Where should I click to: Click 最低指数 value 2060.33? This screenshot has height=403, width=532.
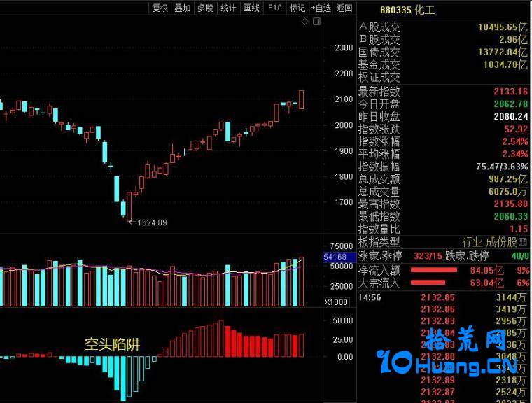[510, 216]
